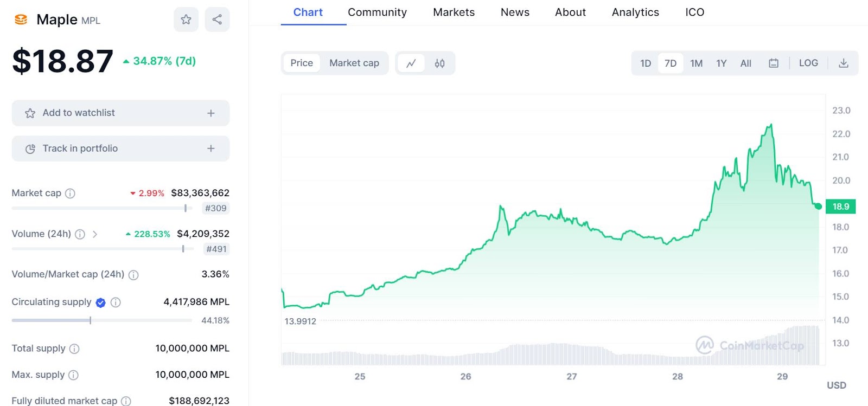868x406 pixels.
Task: Click the 10,000,000 MPL Total supply value
Action: (x=193, y=349)
